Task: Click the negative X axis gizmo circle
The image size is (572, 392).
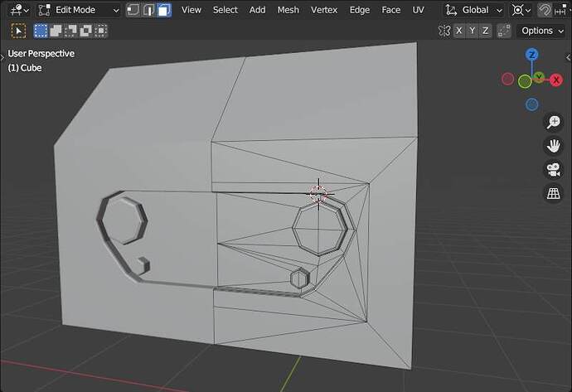Action: [508, 79]
